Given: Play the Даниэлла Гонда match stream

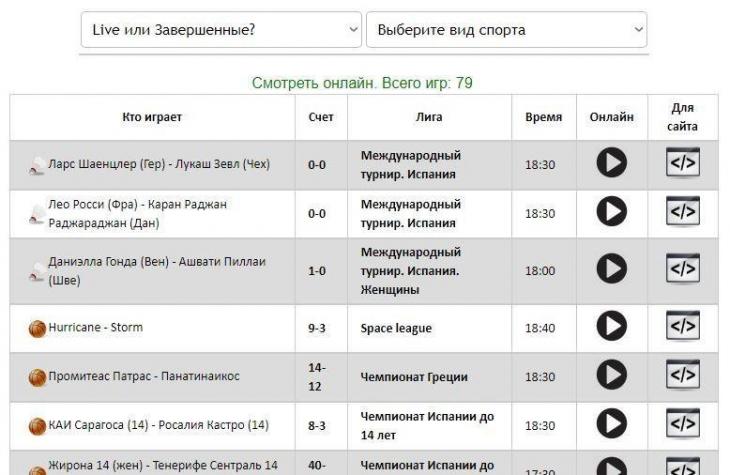Looking at the screenshot, I should point(611,270).
